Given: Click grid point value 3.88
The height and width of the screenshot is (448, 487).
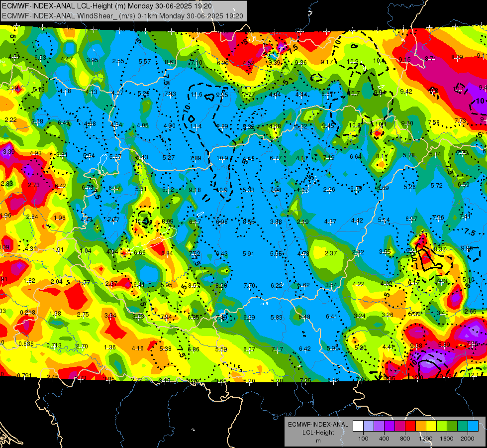Looking at the screenshot, I should 276,222.
